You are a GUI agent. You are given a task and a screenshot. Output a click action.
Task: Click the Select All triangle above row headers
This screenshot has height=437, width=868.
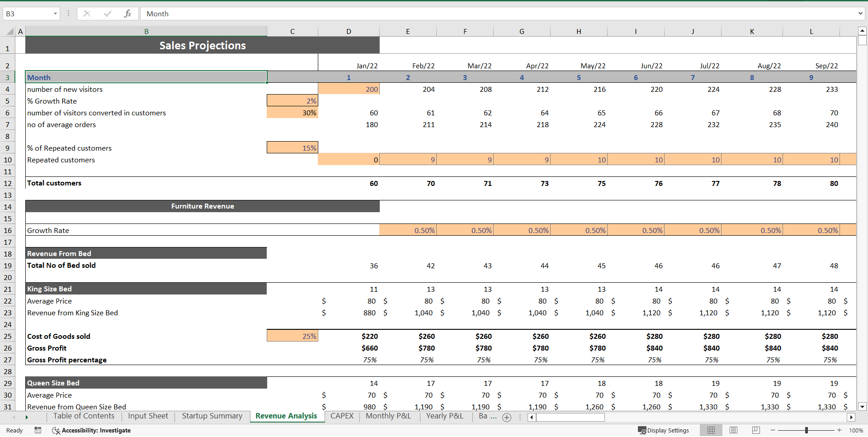10,31
